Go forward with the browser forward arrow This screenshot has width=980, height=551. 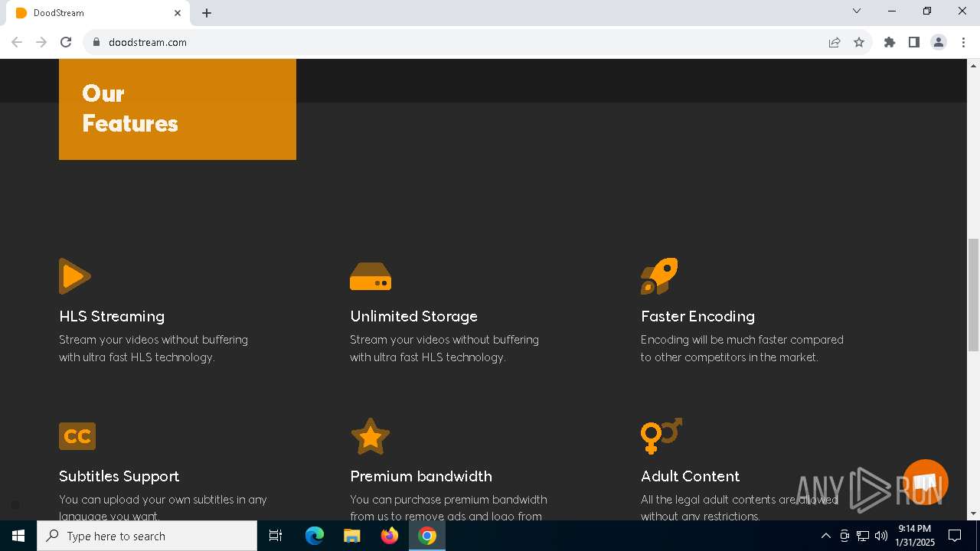tap(41, 42)
